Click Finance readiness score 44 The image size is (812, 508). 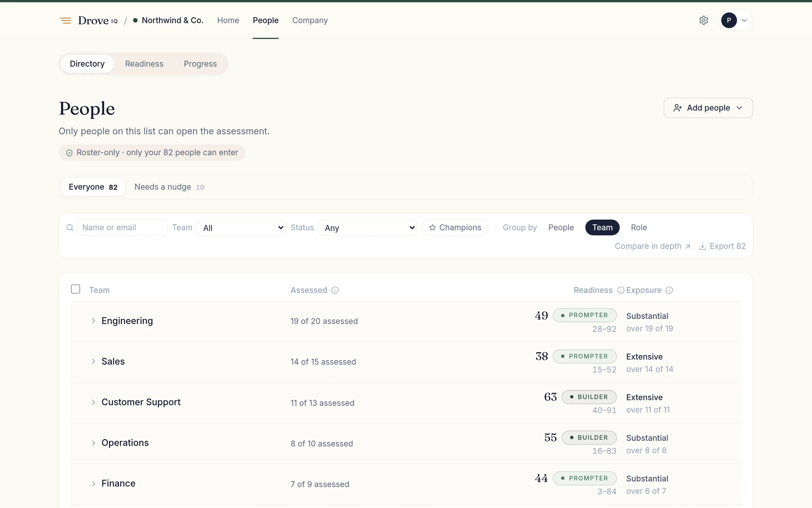(x=541, y=478)
